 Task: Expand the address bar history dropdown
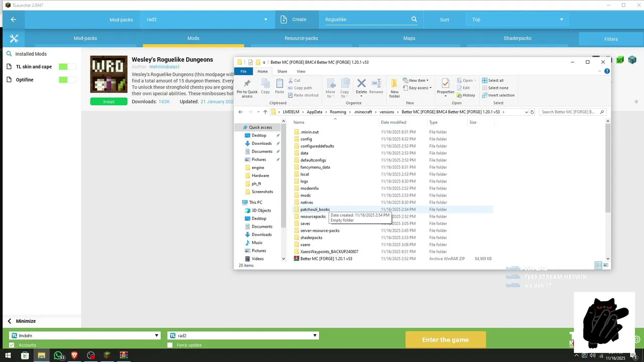pyautogui.click(x=526, y=112)
